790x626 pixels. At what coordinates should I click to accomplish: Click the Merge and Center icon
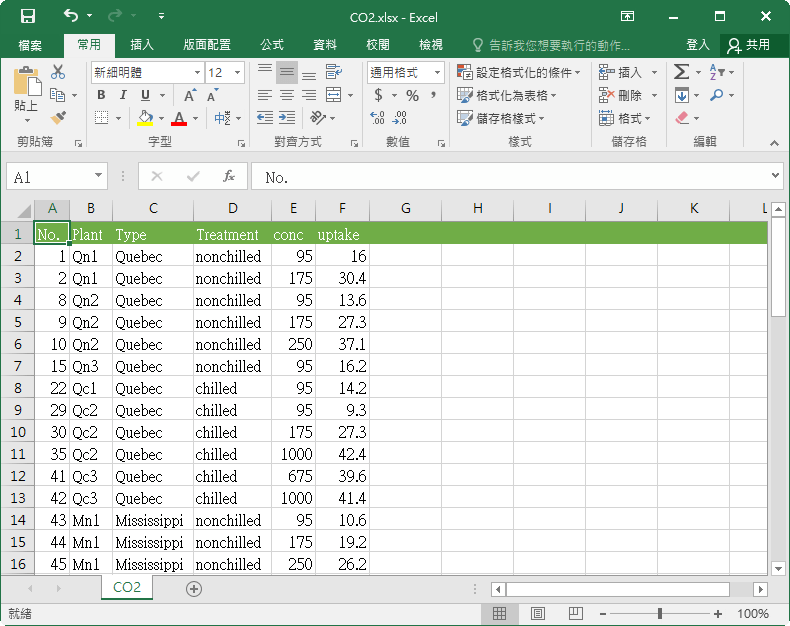click(331, 95)
